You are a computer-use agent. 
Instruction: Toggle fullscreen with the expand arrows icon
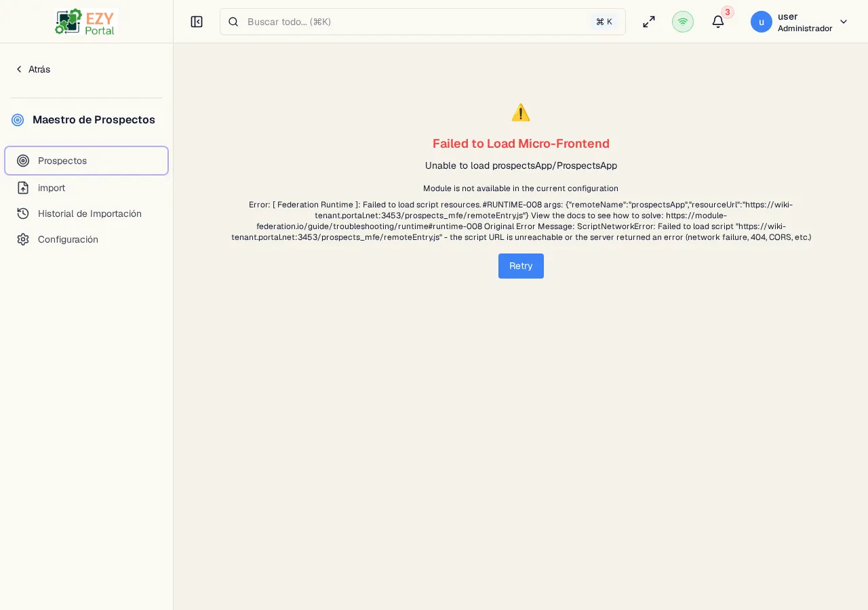[649, 22]
